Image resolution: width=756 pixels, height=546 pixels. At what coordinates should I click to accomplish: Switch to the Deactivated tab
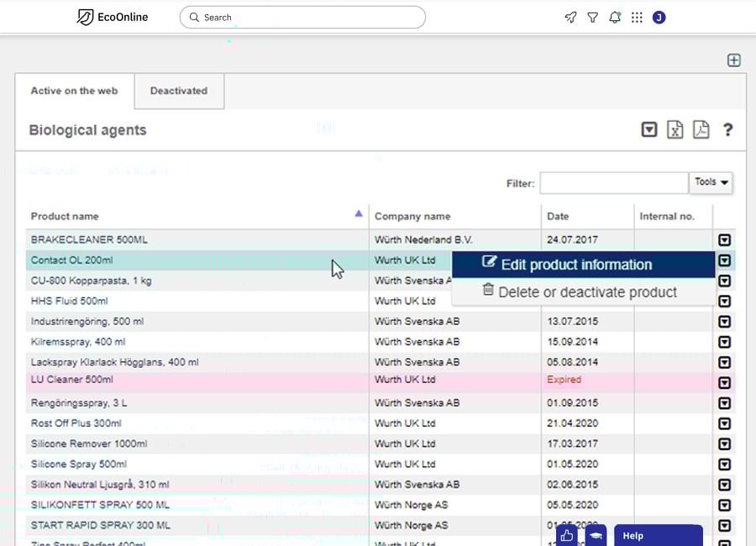[179, 91]
